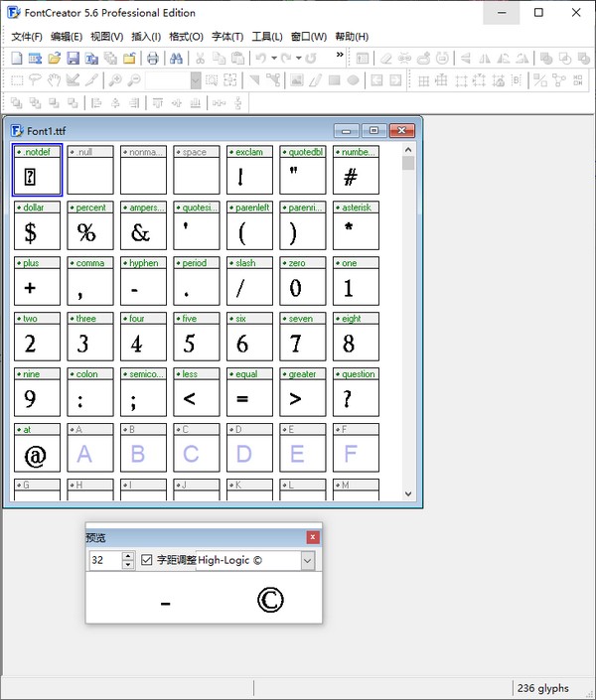Select the equal glyph cell
Viewport: 596px width, 700px height.
(x=249, y=392)
